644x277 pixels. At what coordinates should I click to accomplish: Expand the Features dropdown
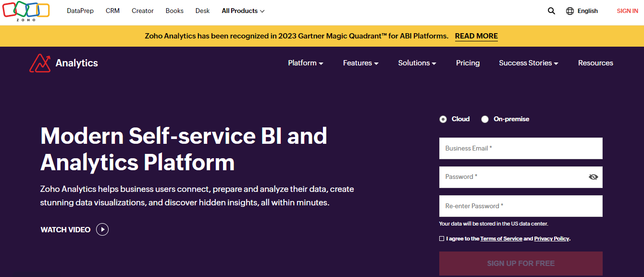360,63
